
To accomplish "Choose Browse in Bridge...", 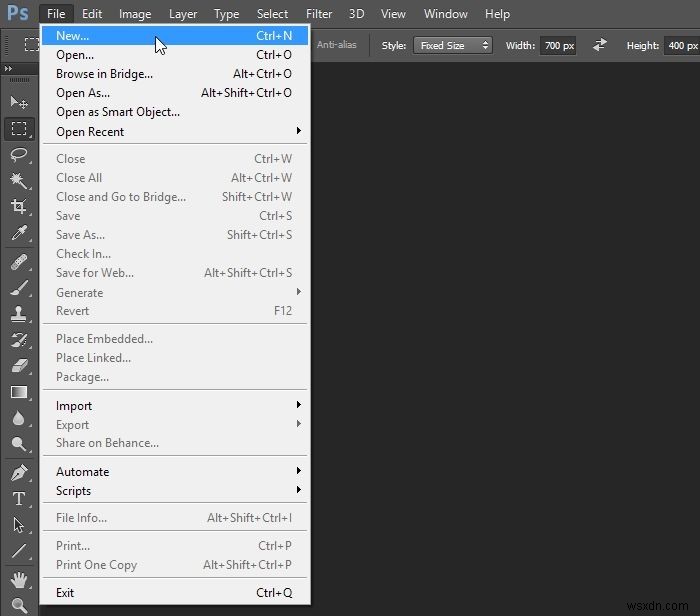I will pos(175,74).
